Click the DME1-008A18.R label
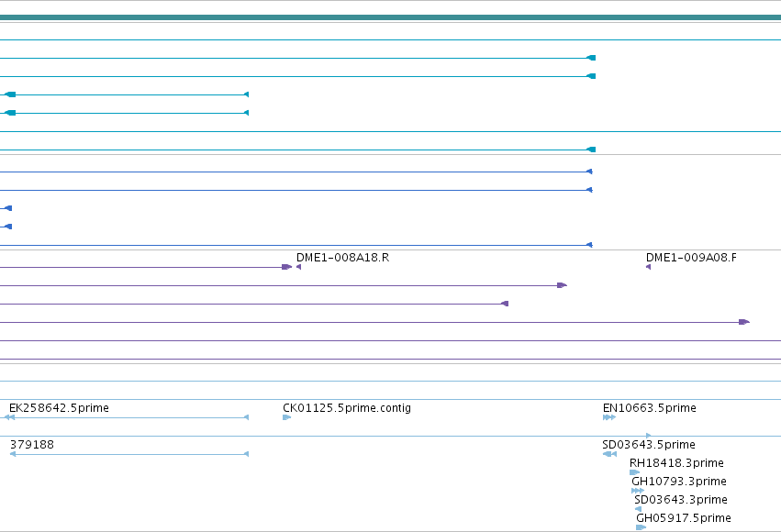The width and height of the screenshot is (781, 532). click(x=342, y=258)
